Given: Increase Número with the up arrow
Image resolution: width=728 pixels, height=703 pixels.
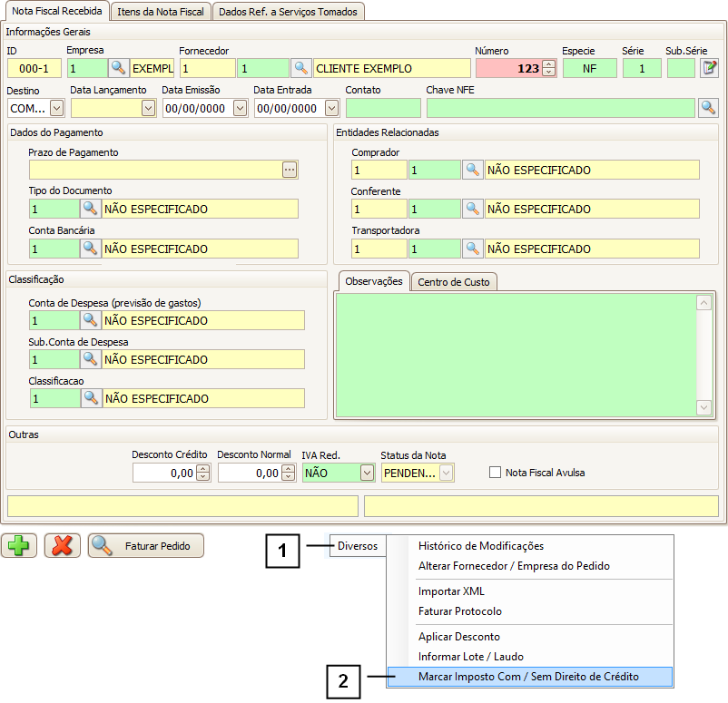Looking at the screenshot, I should tap(548, 64).
